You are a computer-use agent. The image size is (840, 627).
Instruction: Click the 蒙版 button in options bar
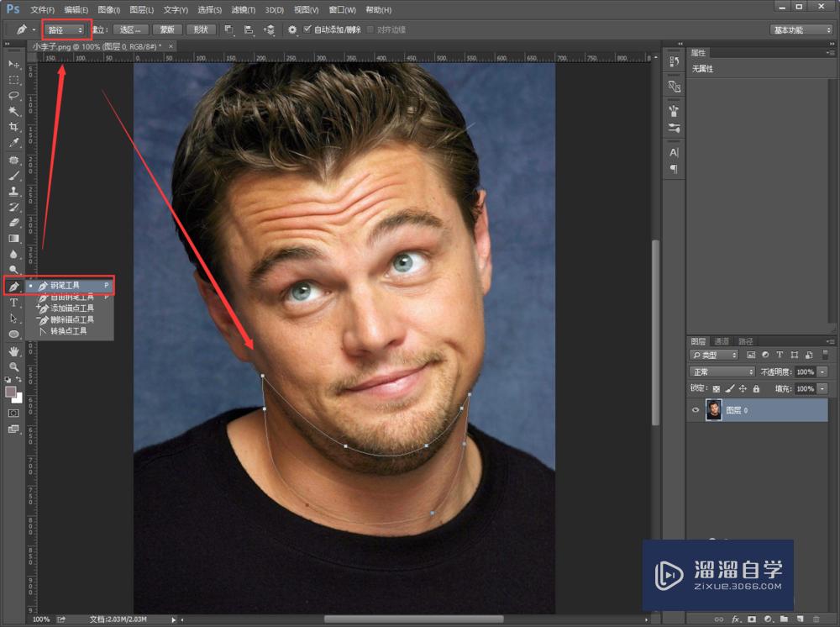[167, 29]
